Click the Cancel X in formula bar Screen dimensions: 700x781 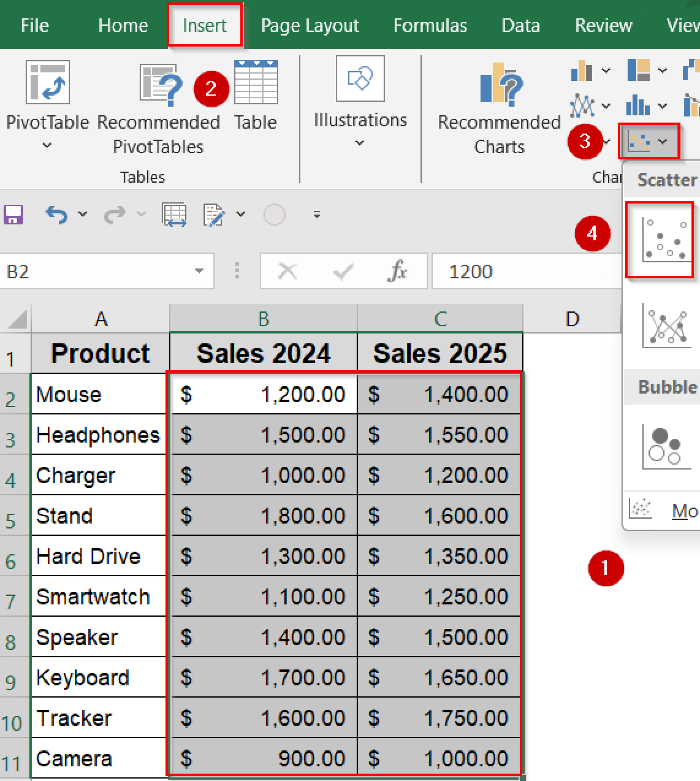tap(288, 271)
